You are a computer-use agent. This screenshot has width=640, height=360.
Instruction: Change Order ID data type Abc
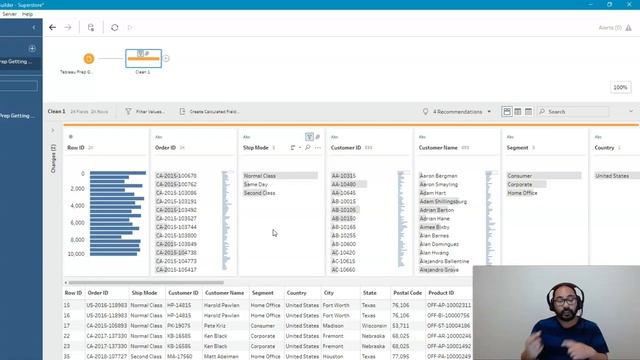point(159,137)
